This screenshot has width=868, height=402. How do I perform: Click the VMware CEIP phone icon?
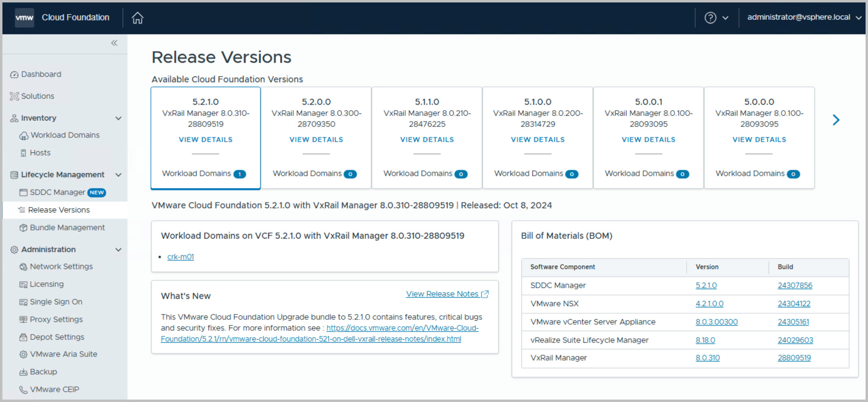24,389
